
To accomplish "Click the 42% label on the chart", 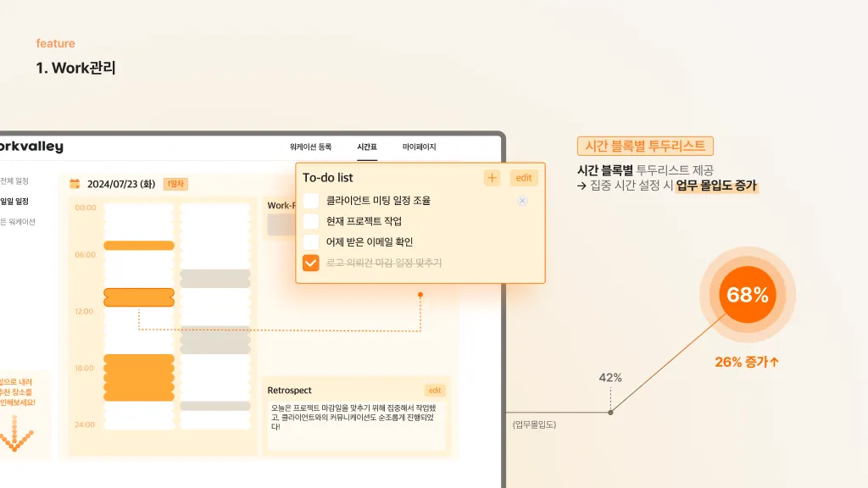I will [610, 378].
